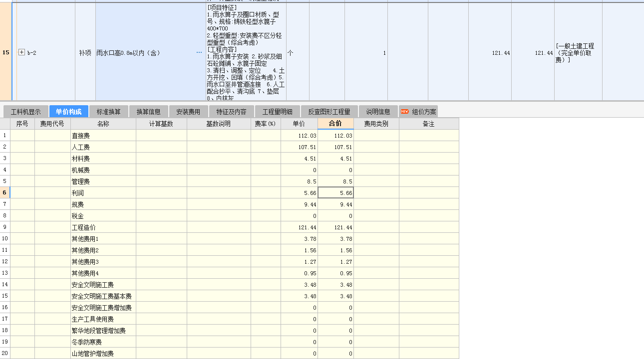Click 合价 cell 5.66 in 利润 row
This screenshot has width=644, height=359.
(x=335, y=193)
